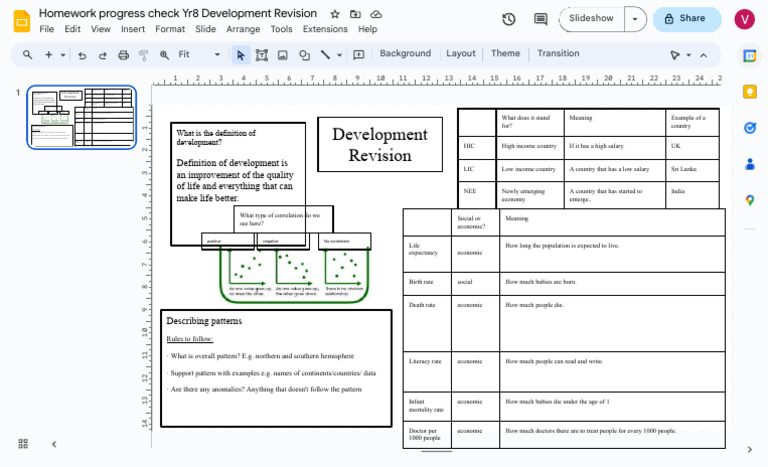Click the presentation title text
This screenshot has height=467, width=768.
point(178,13)
